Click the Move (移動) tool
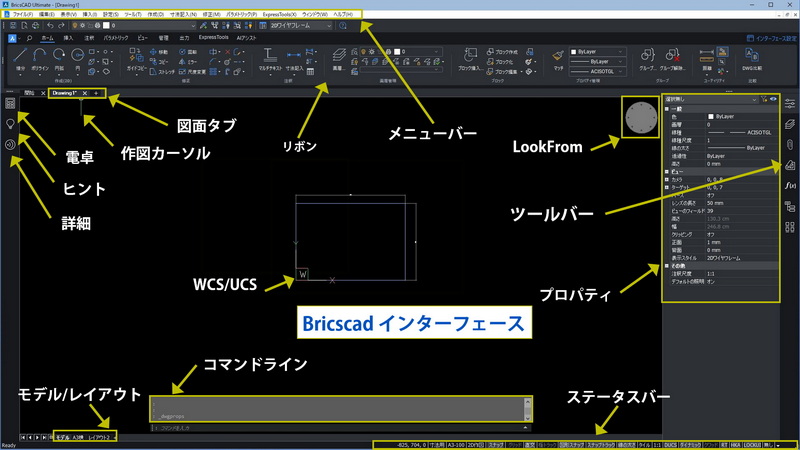 (159, 52)
